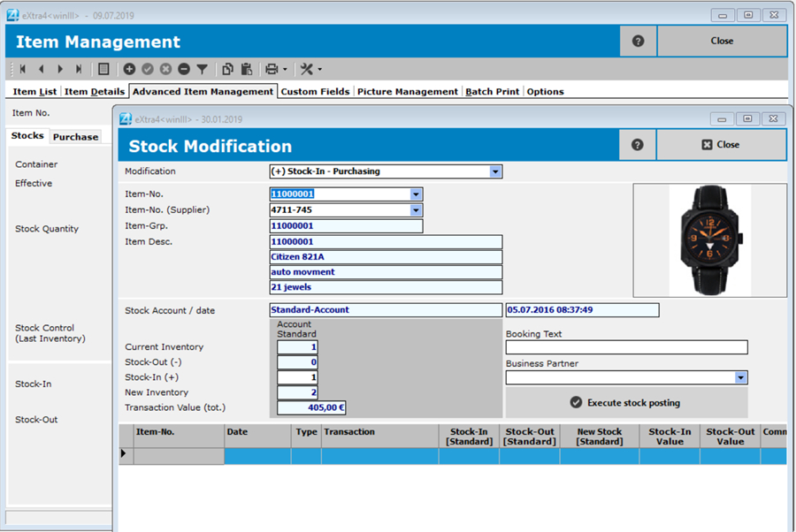Go to first record in toolbar

(22, 69)
